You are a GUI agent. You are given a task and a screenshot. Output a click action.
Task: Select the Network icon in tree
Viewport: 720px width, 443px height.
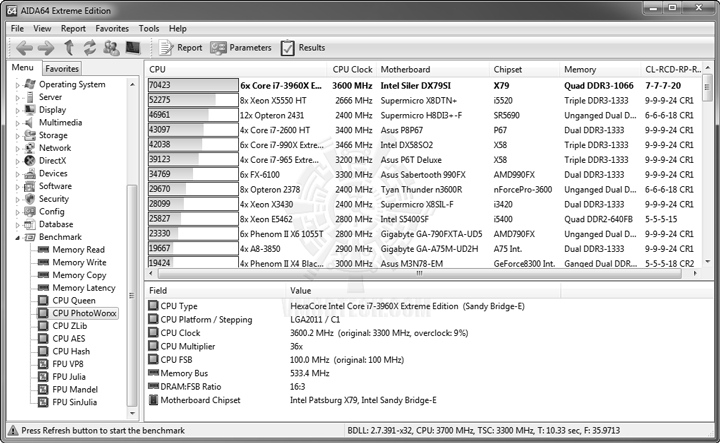coord(30,148)
